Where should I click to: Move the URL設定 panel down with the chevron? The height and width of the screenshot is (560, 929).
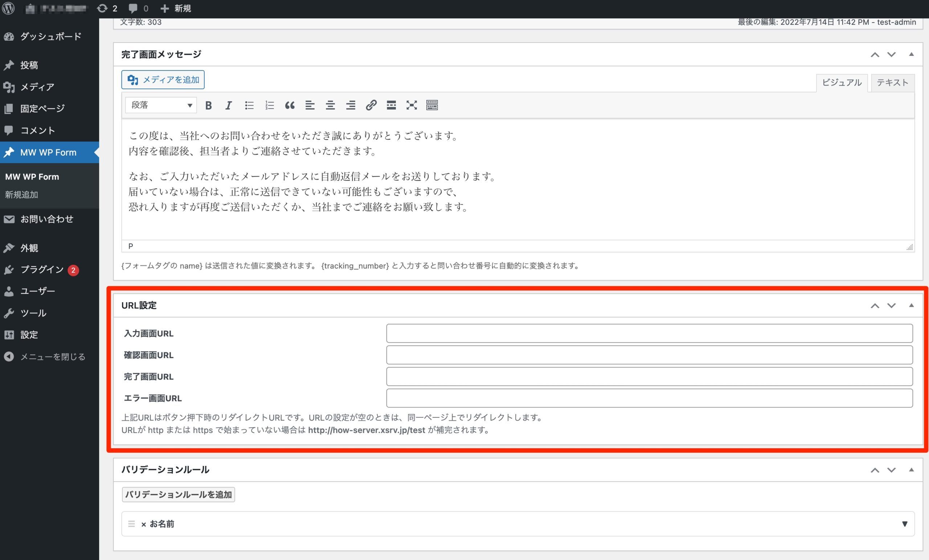point(891,306)
